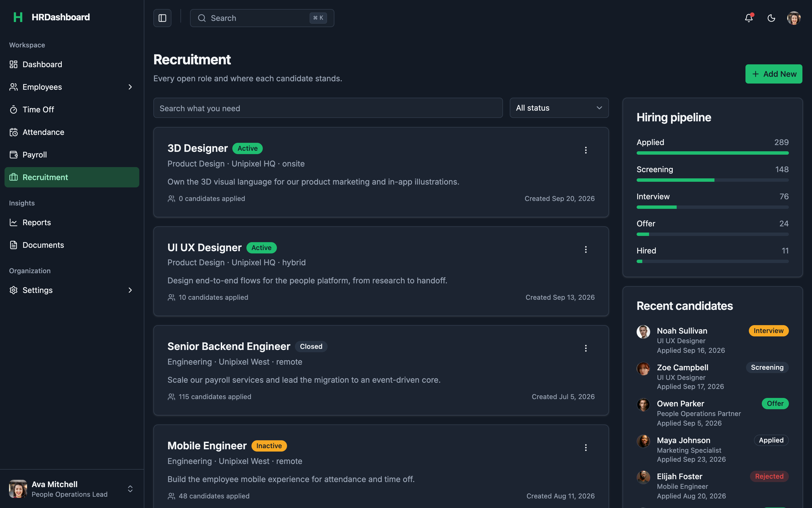Open the Reports menu item

pos(72,222)
